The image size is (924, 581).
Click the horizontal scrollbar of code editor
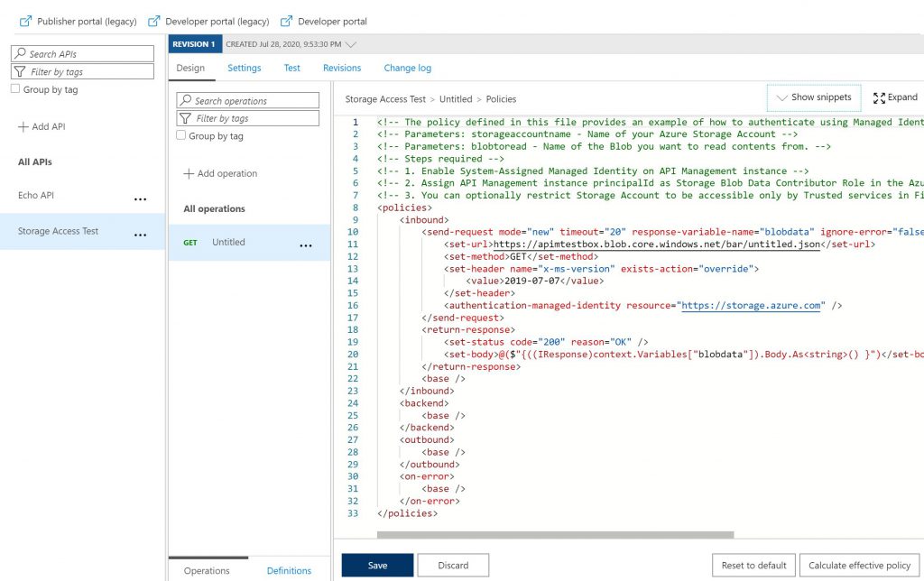(x=555, y=535)
